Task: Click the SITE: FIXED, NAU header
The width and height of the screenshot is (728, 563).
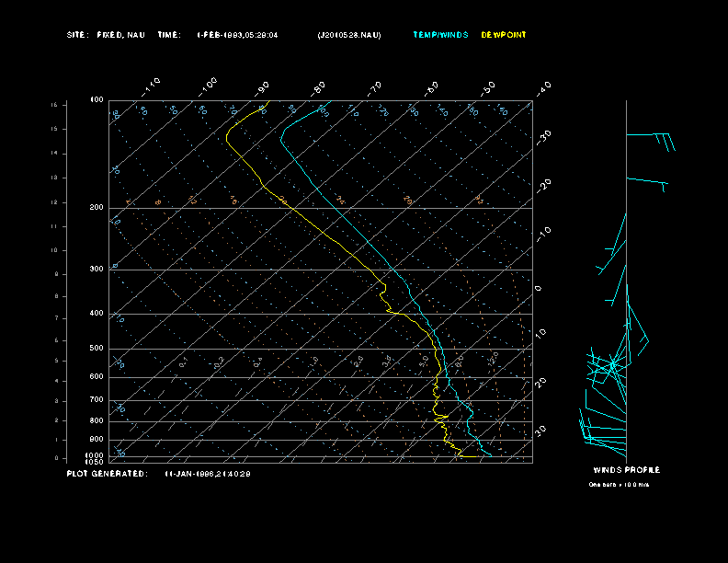Action: click(x=106, y=35)
